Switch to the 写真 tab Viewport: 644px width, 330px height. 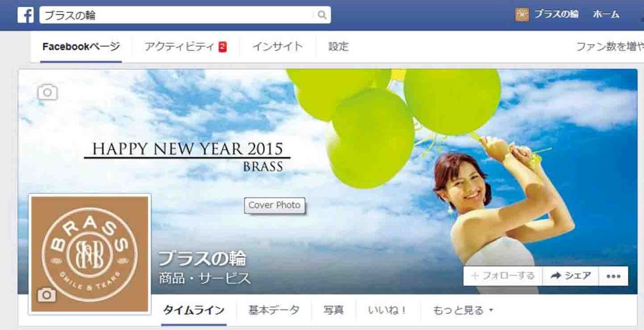click(333, 310)
